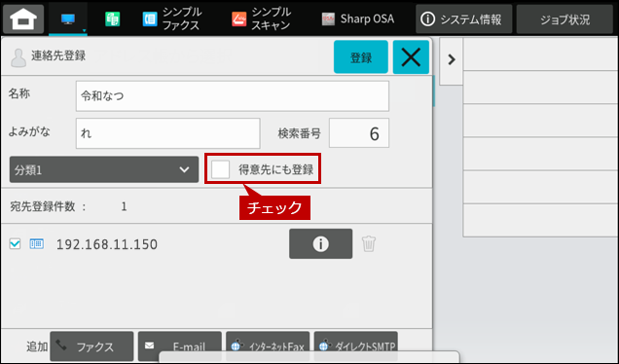The image size is (619, 364).
Task: Add an E-mail destination
Action: point(180,346)
